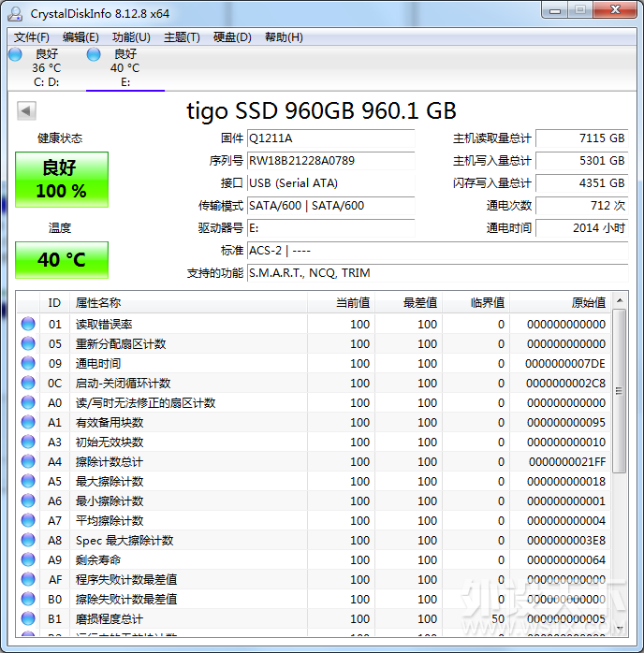Click threshold value 50 in B1 row
The image size is (644, 653).
tap(498, 619)
